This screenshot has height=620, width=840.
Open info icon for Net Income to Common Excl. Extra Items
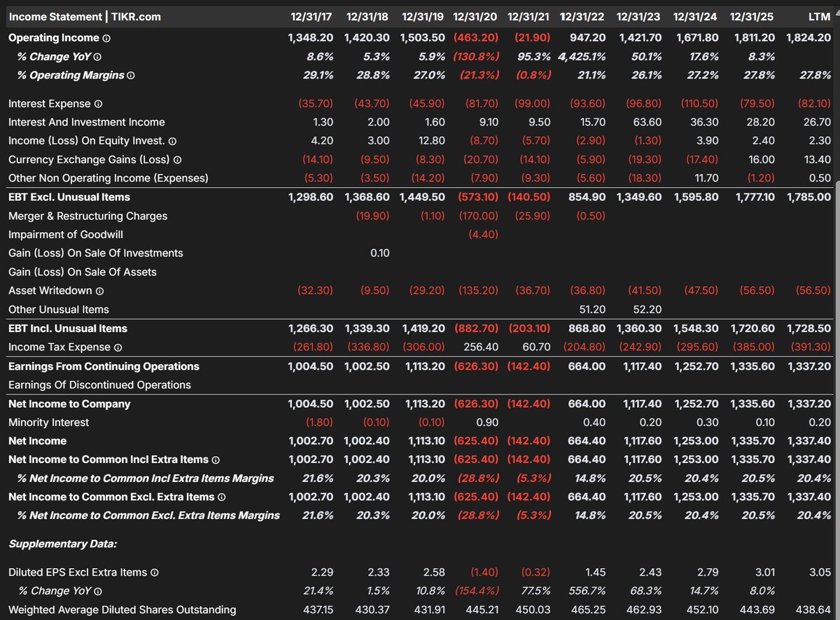tap(221, 497)
